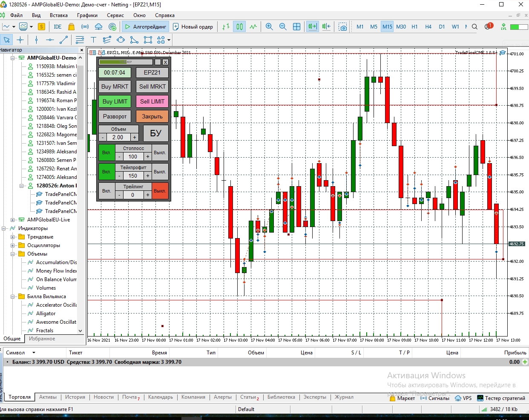Enable Тейкпрофит with its Вкл. button

coord(106,172)
